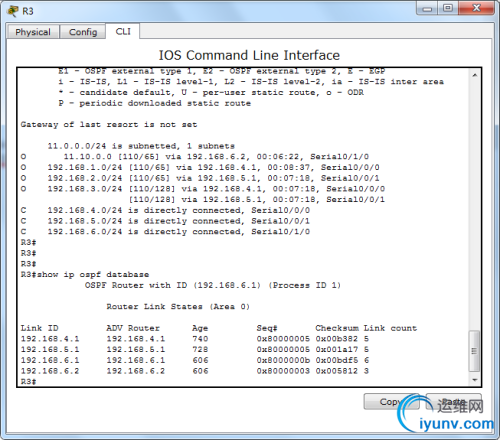
Task: Select the 192.168.3.0/24 via 192.168.4.1 line
Action: 203,189
